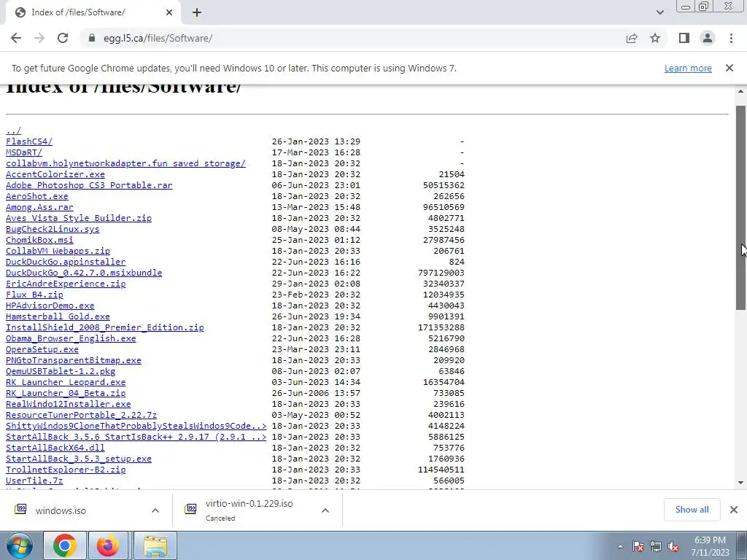Download AccentColorizer.exe
Screen dimensions: 747x560
click(55, 174)
